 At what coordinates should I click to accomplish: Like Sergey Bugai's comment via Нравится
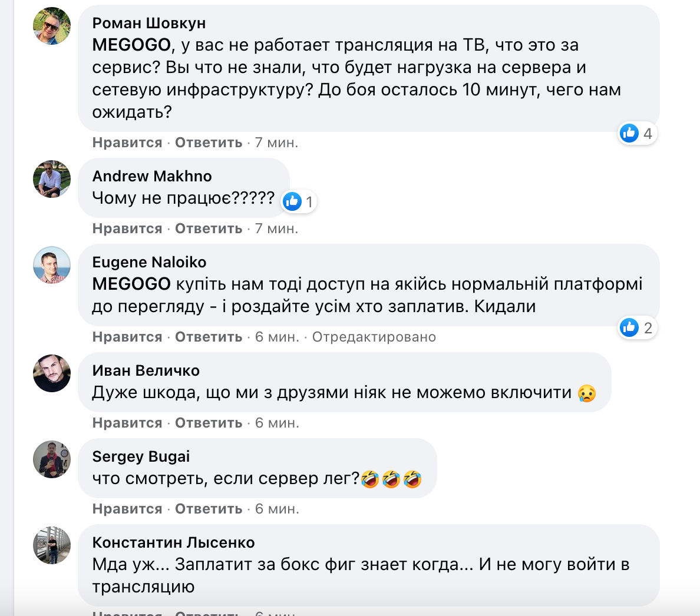point(126,508)
